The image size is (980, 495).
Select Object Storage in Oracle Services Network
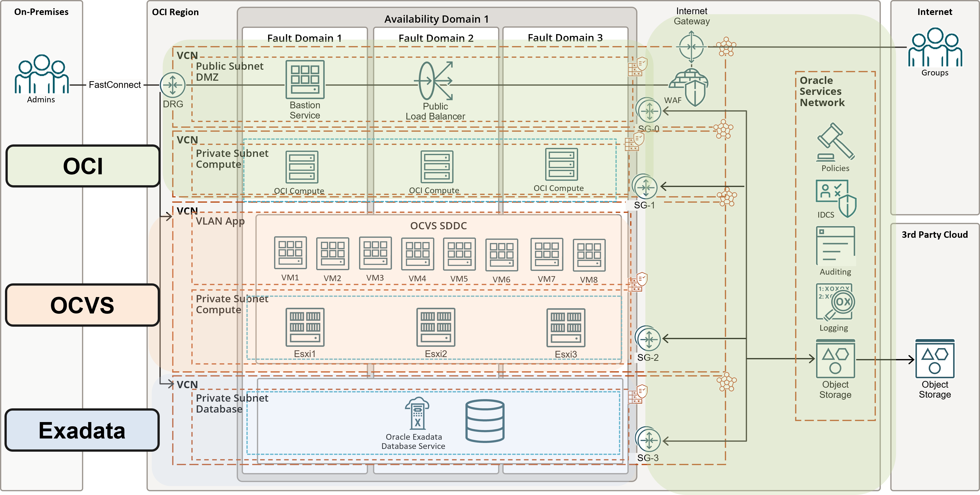(x=835, y=359)
